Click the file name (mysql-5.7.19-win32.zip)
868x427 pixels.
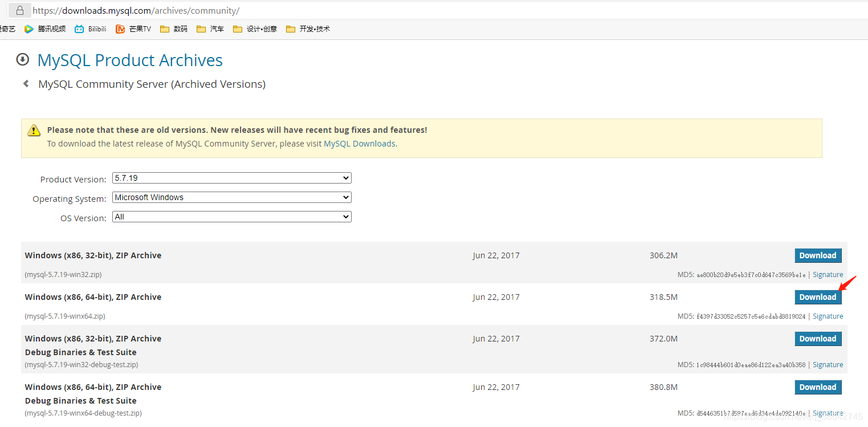[x=63, y=275]
